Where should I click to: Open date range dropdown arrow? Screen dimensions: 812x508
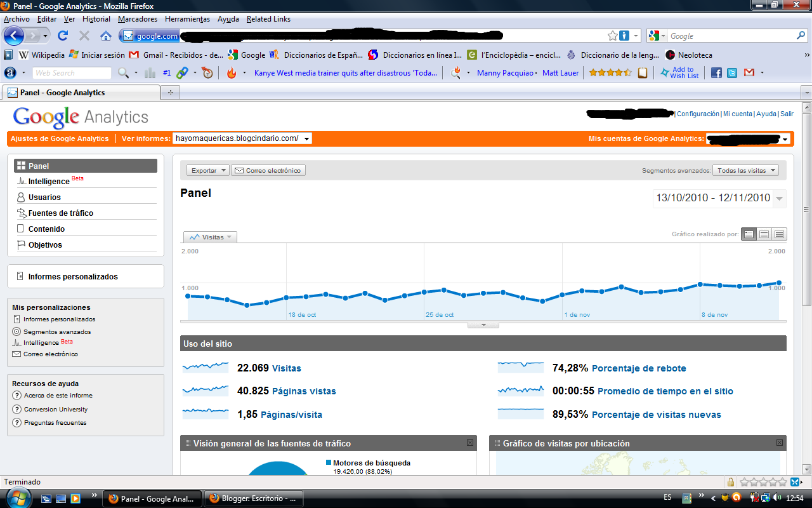[x=780, y=198]
